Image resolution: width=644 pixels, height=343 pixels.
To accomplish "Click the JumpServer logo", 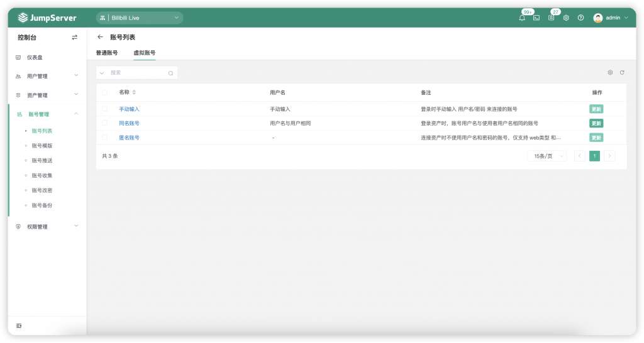I will (x=47, y=18).
